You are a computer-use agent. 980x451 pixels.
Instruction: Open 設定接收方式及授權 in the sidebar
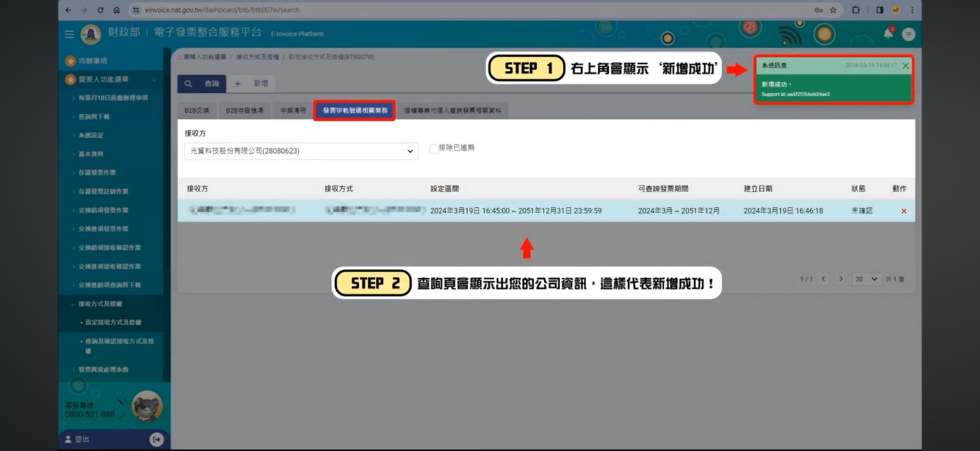(114, 322)
